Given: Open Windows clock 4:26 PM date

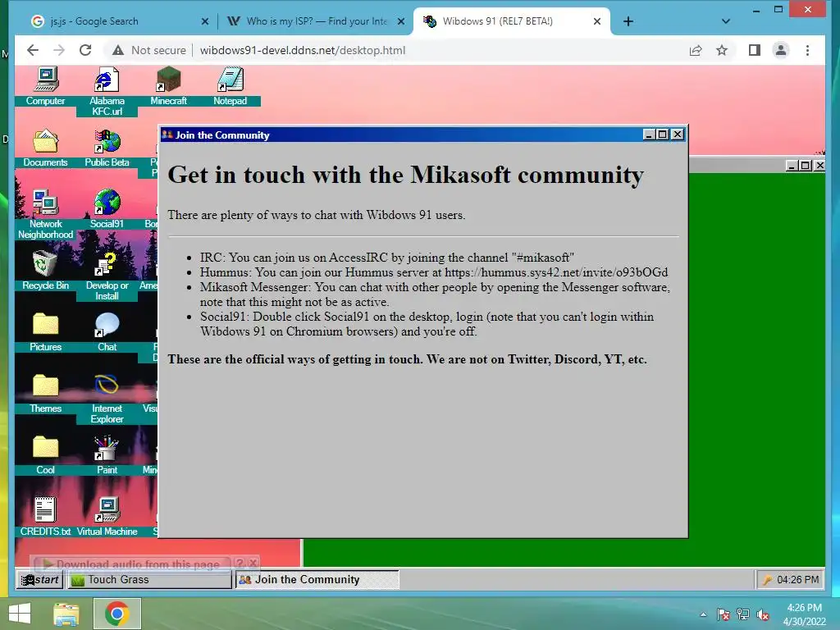Looking at the screenshot, I should click(x=804, y=614).
